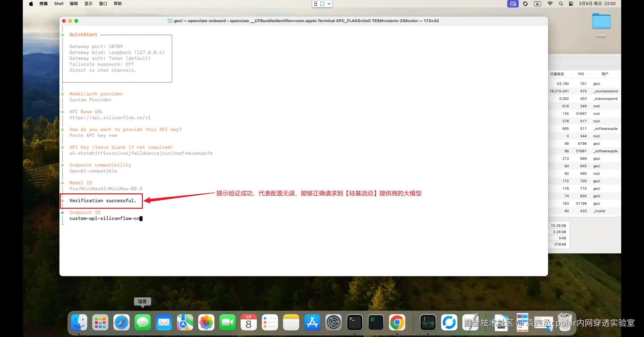Click the circular sync menu bar icon
Image resolution: width=644 pixels, height=337 pixels.
(525, 4)
